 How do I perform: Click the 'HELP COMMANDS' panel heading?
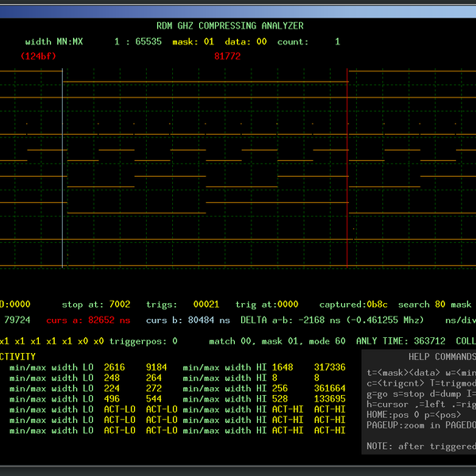[442, 357]
